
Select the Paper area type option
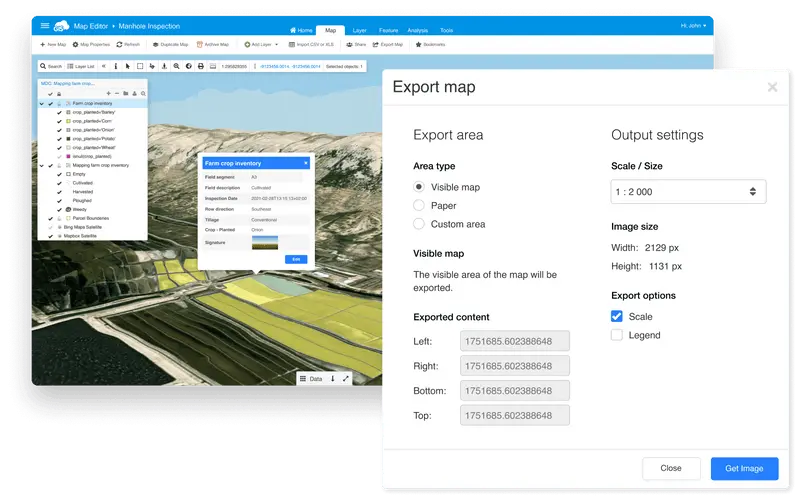coord(419,205)
